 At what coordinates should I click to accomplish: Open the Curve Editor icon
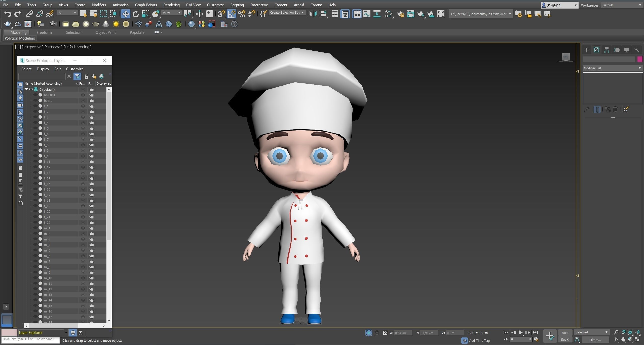coord(367,14)
